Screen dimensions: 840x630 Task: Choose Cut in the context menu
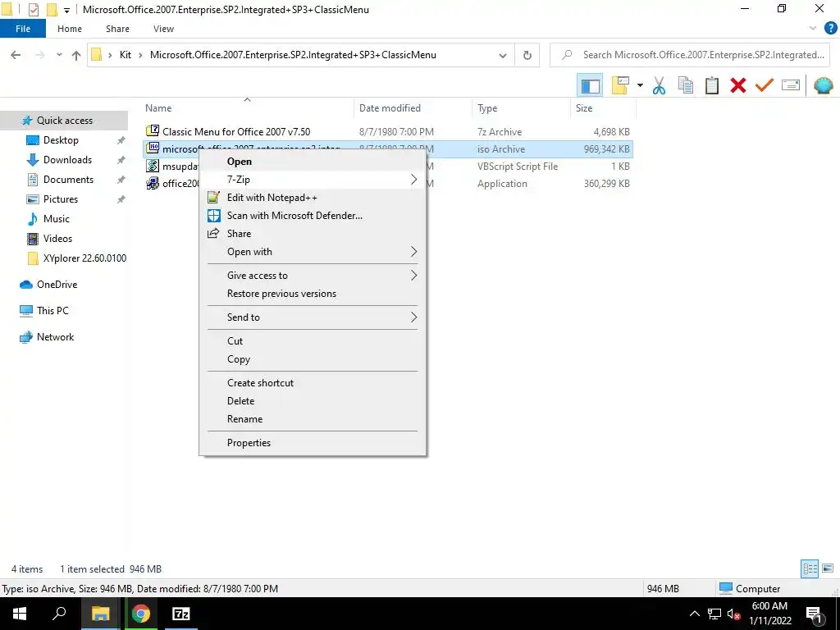313,341
